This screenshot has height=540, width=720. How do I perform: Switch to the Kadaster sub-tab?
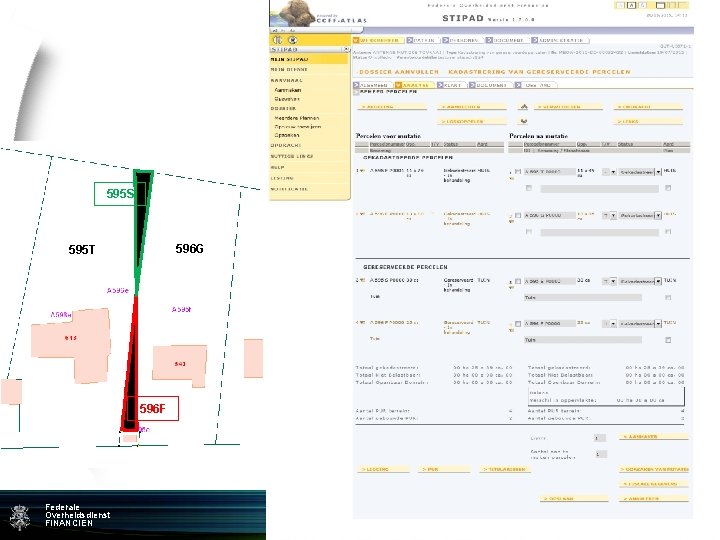pyautogui.click(x=415, y=85)
